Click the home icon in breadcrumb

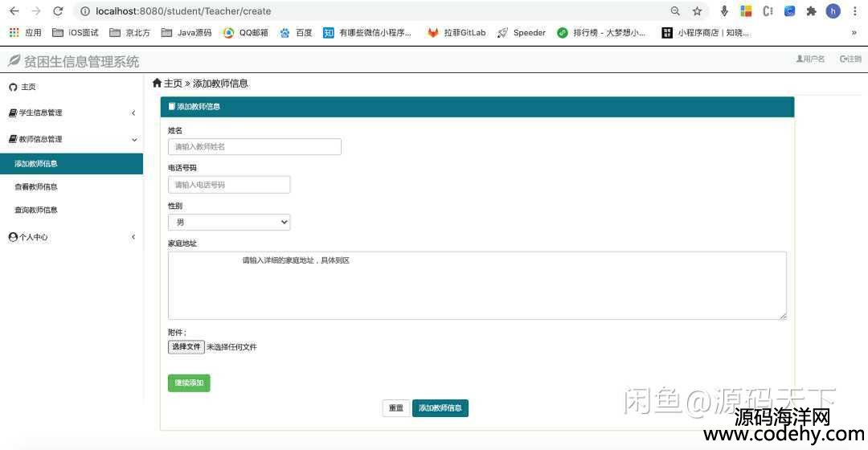pyautogui.click(x=157, y=84)
